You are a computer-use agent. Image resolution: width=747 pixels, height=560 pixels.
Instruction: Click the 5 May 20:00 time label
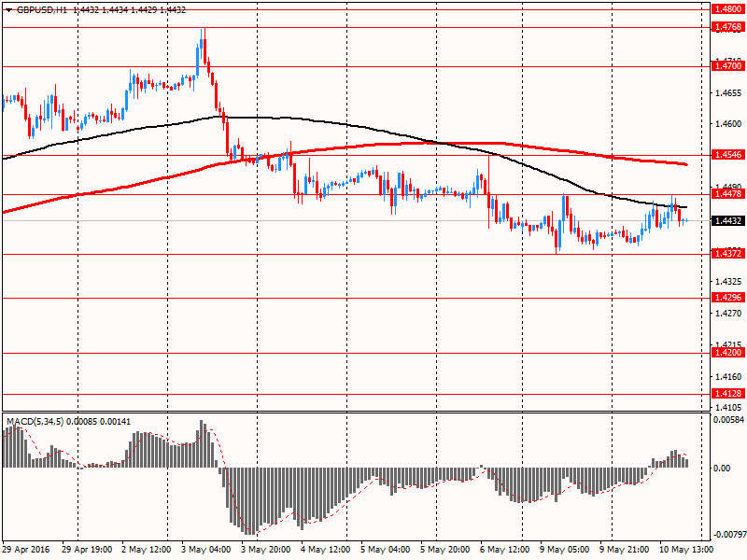pos(445,550)
